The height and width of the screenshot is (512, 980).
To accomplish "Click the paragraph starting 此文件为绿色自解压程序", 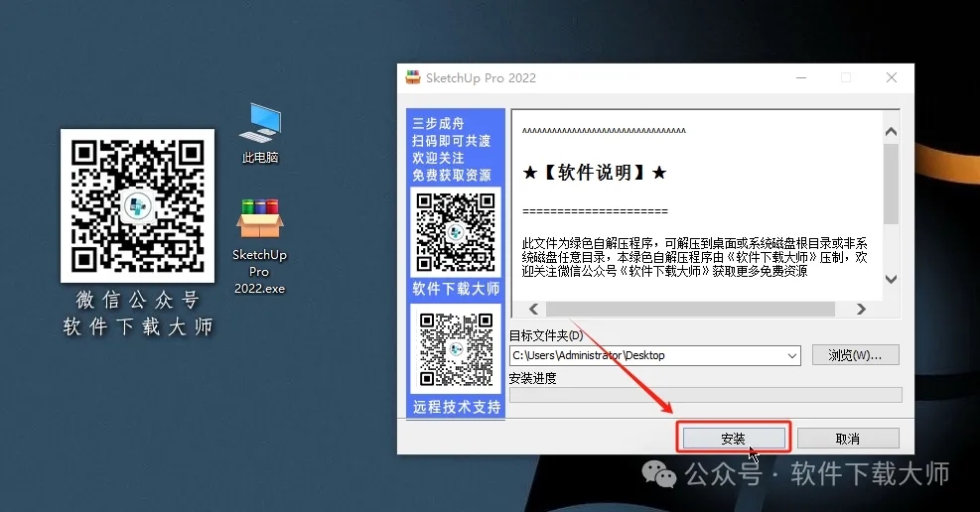I will click(694, 257).
